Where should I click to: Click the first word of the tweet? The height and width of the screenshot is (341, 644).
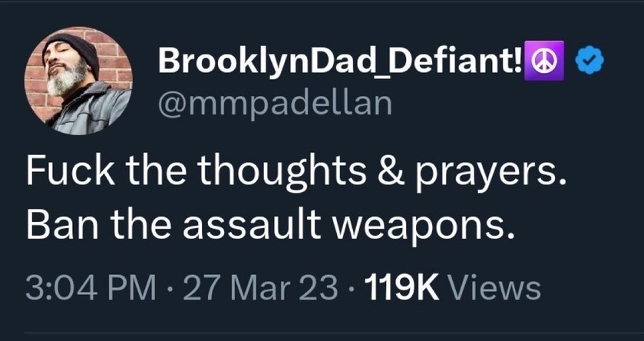(70, 171)
